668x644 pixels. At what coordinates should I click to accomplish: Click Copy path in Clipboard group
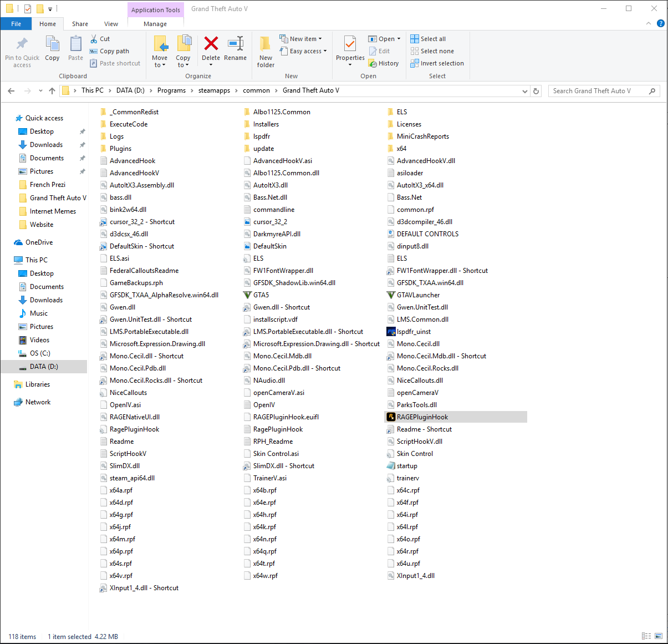tap(109, 51)
